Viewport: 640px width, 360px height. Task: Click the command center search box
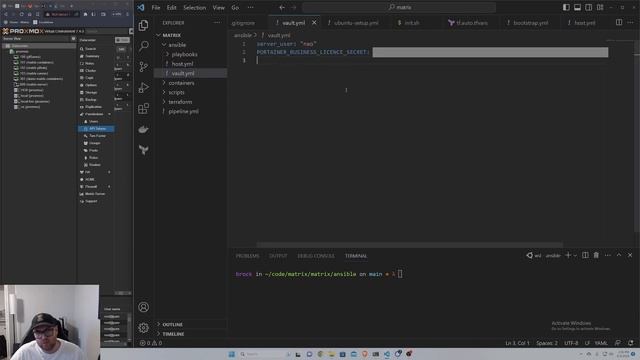(x=399, y=7)
